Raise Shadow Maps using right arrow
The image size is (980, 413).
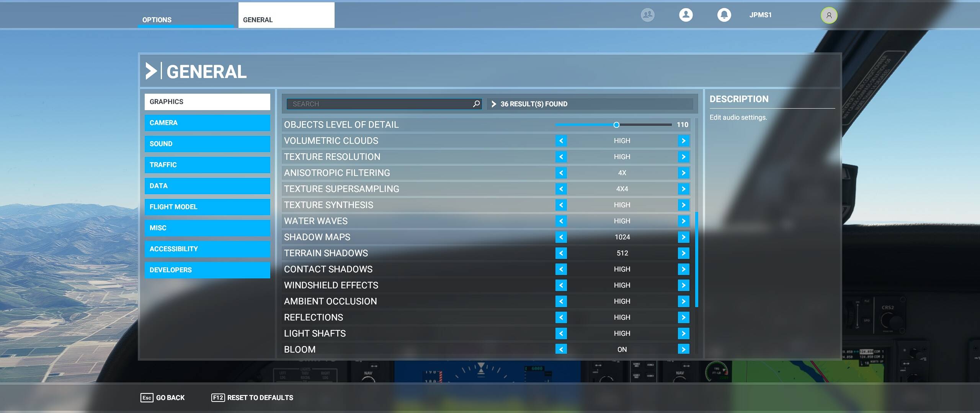[683, 237]
